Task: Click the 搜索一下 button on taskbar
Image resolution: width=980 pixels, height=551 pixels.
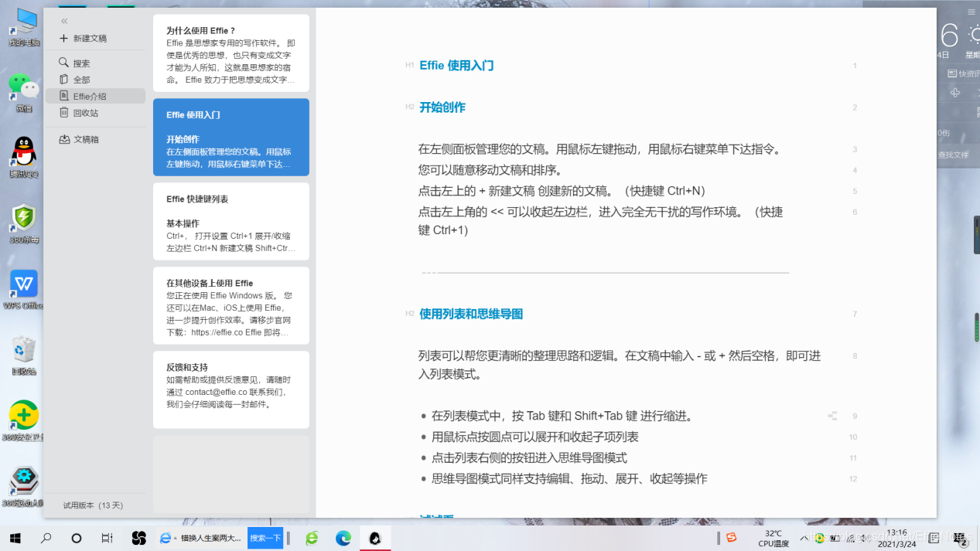Action: (x=265, y=538)
